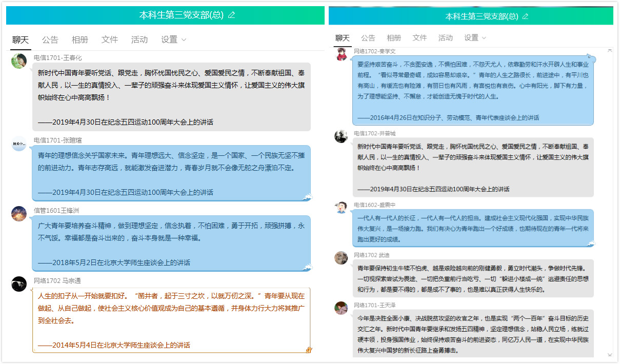Expand 设置 dropdown in right panel
Image resolution: width=620 pixels, height=364 pixels.
click(475, 38)
